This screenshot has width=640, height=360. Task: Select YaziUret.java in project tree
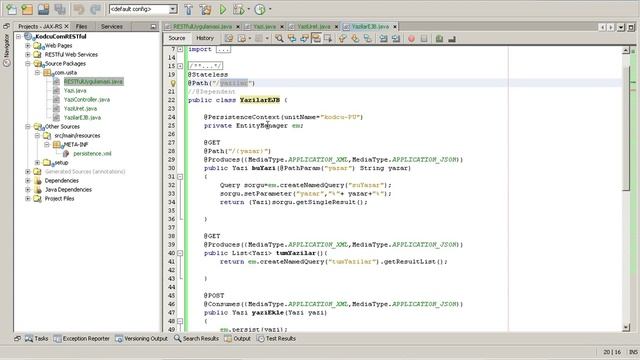[x=80, y=108]
